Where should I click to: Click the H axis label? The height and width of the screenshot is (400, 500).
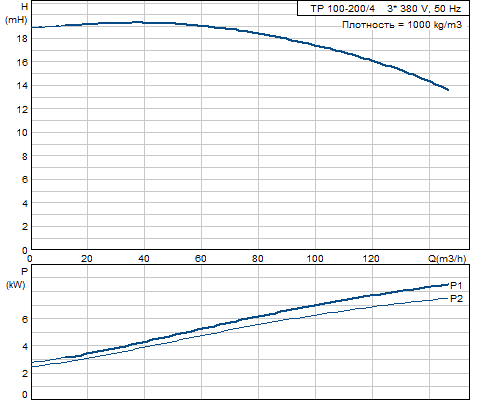[24, 7]
